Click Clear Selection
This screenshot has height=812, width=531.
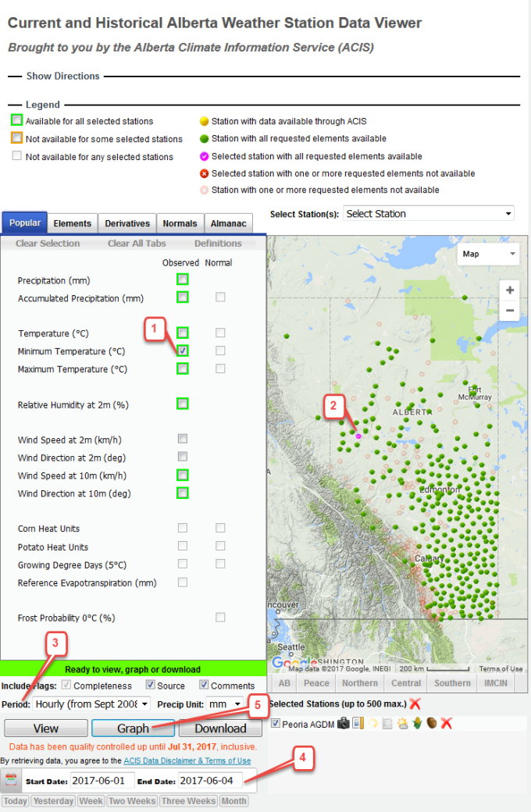tap(48, 244)
